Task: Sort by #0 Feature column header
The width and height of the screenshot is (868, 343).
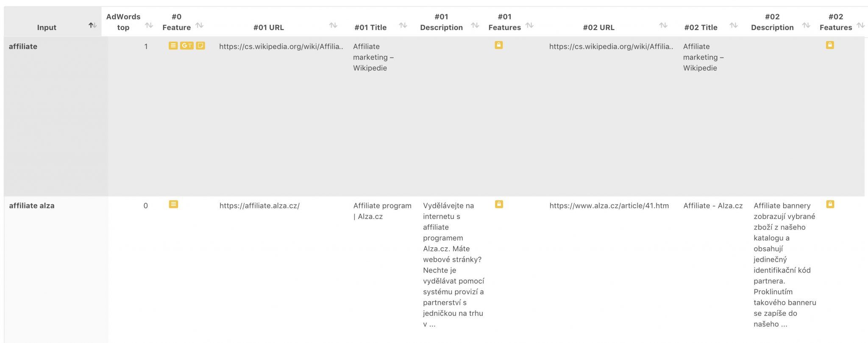Action: 200,25
